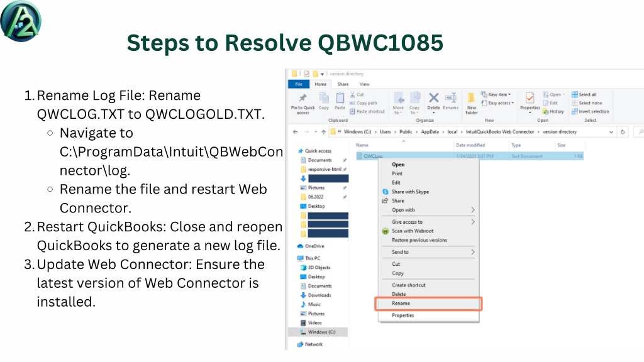Screen dimensions: 644x362
Task: Expand the Open with submenu
Action: coord(473,210)
